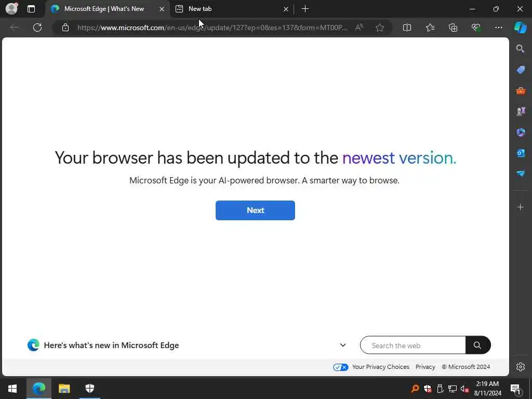
Task: Customize sidebar with plus icon
Action: (x=521, y=207)
